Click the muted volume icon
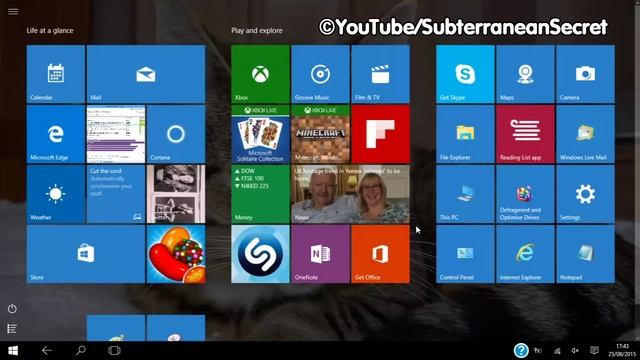Screen dimensions: 640x360 [575, 351]
